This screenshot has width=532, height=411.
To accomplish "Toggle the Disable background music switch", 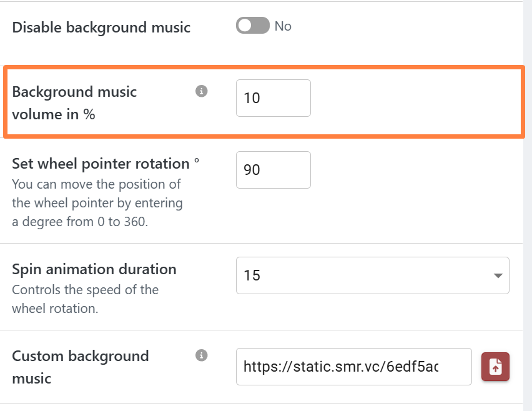I will point(252,26).
